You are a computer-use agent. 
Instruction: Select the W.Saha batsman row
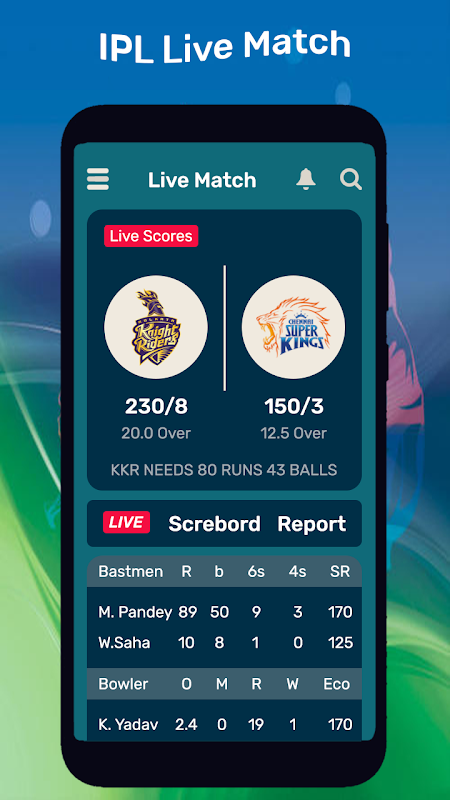coord(224,642)
